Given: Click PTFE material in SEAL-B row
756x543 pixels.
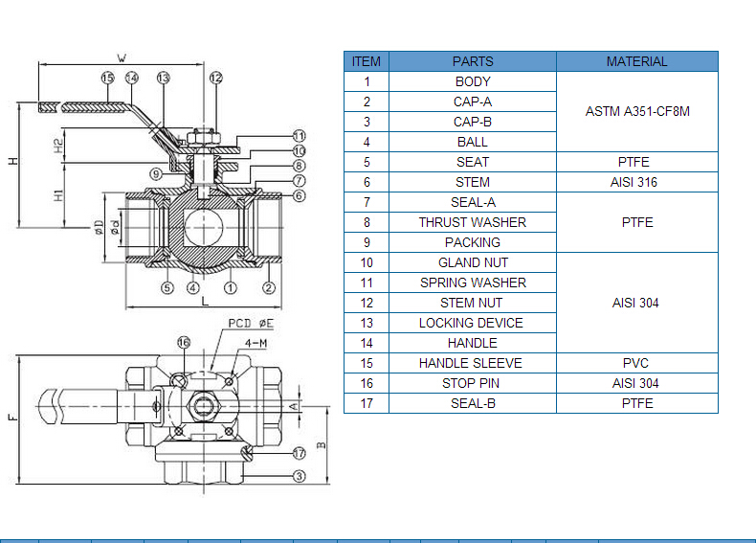Looking at the screenshot, I should (637, 403).
